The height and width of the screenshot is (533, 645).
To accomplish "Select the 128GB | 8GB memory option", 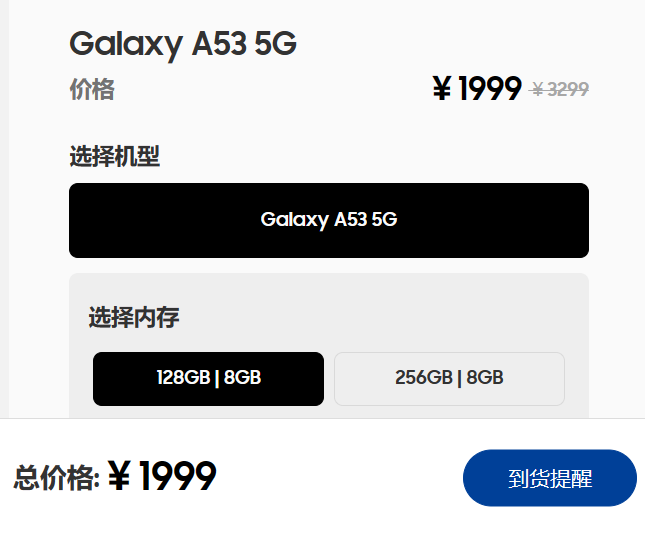I will [x=208, y=378].
